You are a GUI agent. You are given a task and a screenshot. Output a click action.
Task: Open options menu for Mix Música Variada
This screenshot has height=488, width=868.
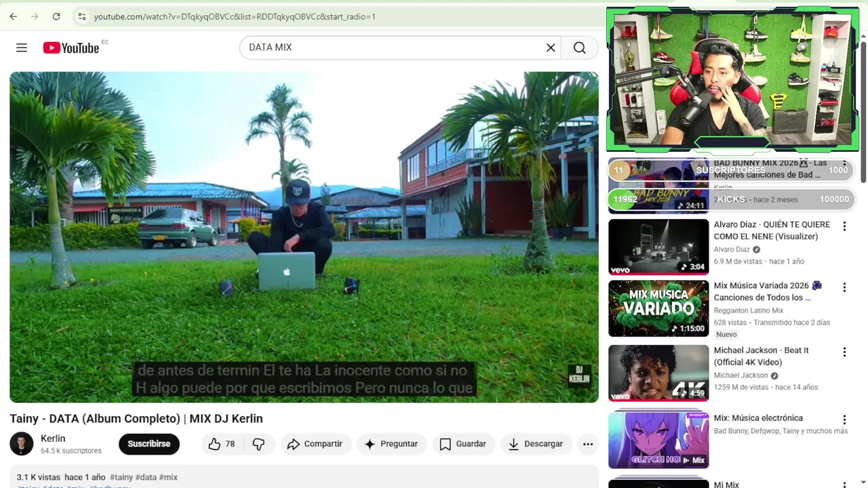[844, 287]
